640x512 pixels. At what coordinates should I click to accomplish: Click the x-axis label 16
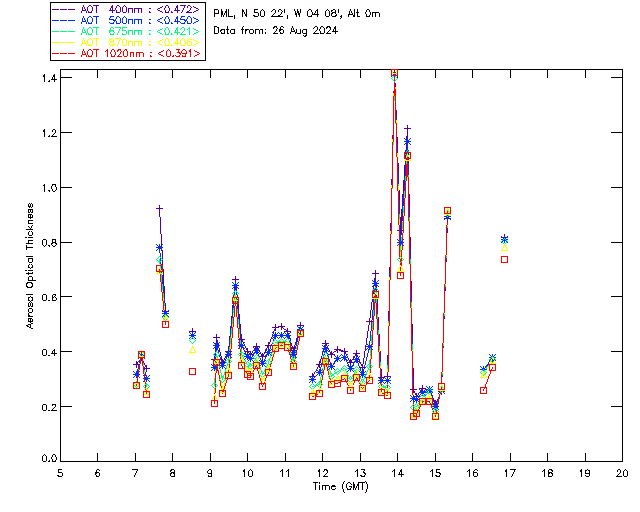(472, 473)
